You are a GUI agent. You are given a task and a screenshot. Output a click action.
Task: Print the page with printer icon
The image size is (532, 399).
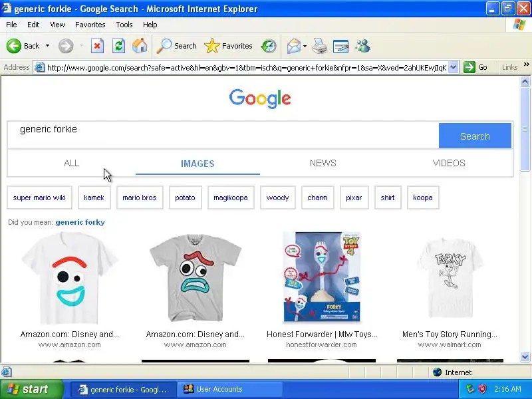(x=320, y=46)
